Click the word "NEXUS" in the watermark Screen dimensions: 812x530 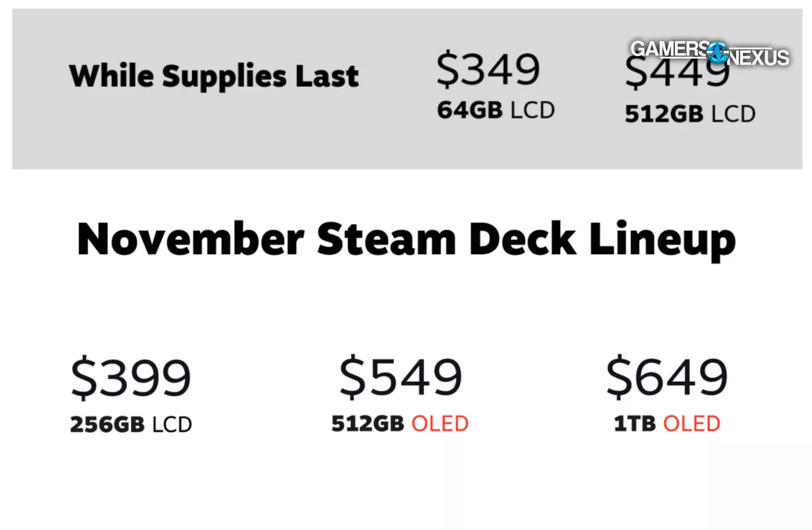tap(759, 57)
